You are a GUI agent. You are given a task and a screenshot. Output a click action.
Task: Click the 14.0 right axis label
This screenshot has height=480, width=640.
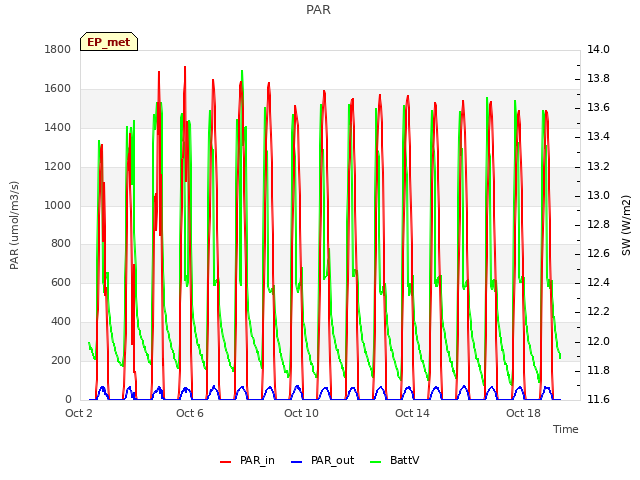coord(598,50)
